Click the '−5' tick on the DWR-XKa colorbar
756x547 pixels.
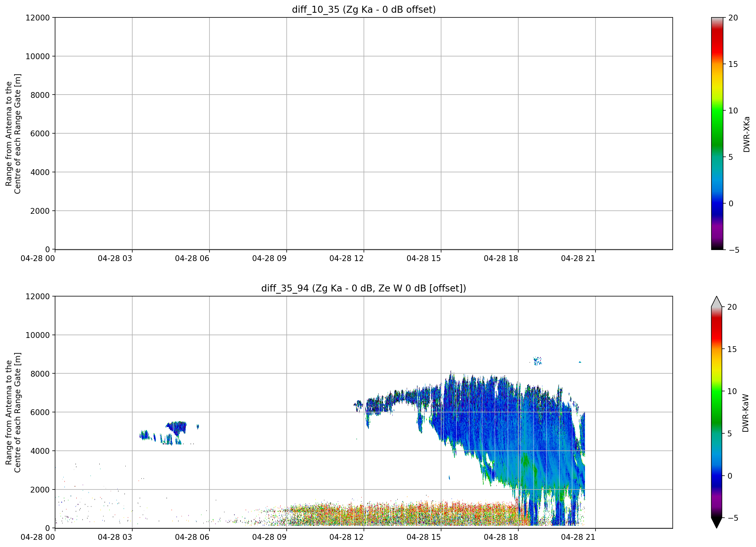(x=734, y=250)
